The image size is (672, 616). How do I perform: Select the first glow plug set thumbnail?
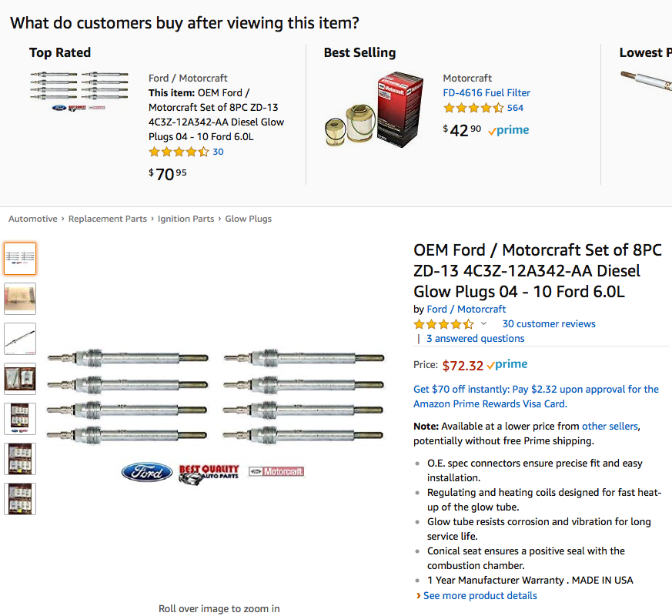[19, 259]
